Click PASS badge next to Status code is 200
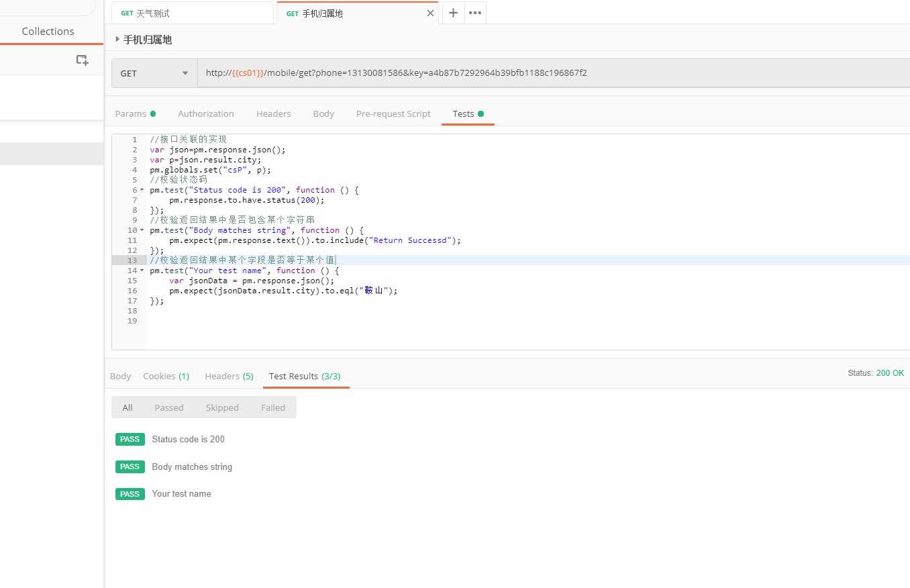910x588 pixels. click(130, 440)
